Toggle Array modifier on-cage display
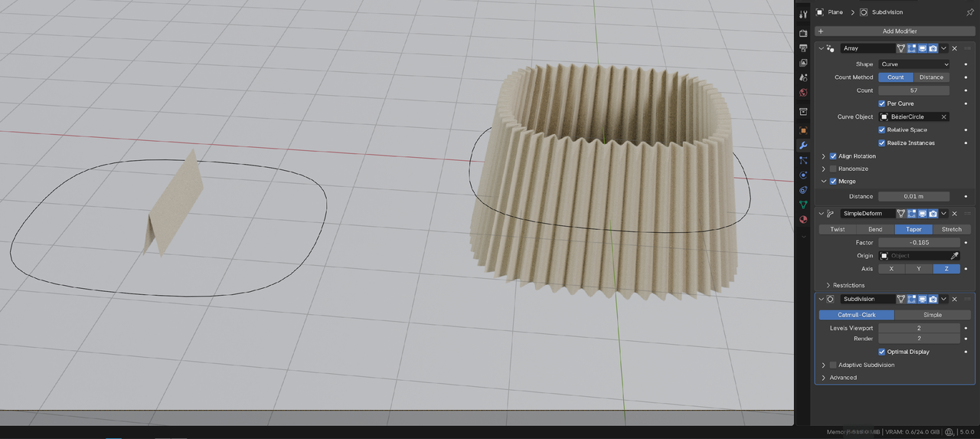This screenshot has height=439, width=980. click(x=901, y=48)
